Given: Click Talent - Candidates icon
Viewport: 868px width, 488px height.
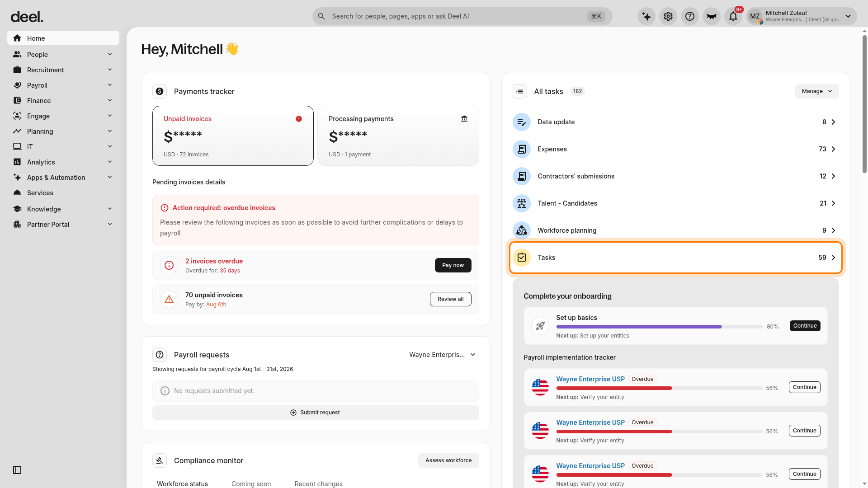Looking at the screenshot, I should pyautogui.click(x=522, y=203).
